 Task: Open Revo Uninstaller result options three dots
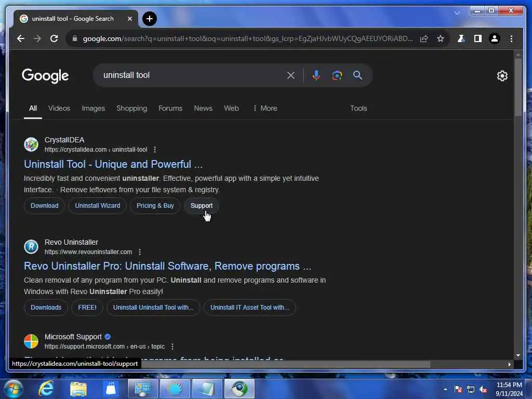pyautogui.click(x=140, y=252)
